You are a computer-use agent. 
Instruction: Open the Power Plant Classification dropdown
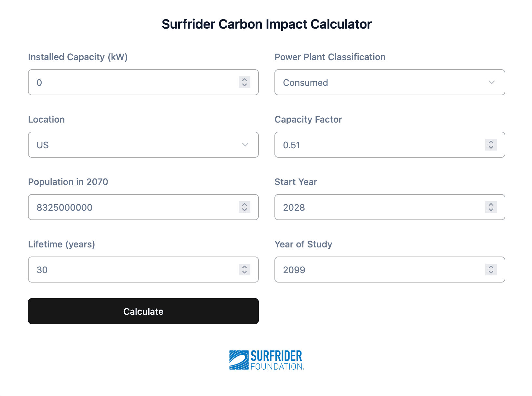pyautogui.click(x=390, y=82)
